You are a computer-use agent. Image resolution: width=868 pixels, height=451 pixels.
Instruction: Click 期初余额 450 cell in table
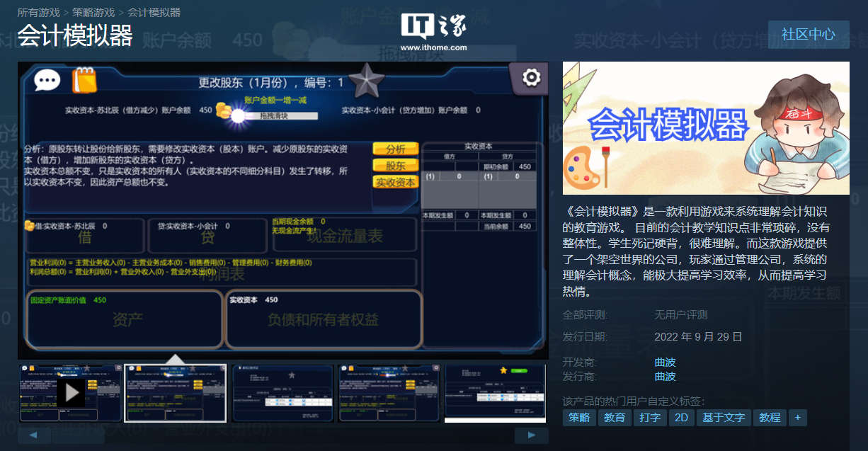[x=507, y=166]
